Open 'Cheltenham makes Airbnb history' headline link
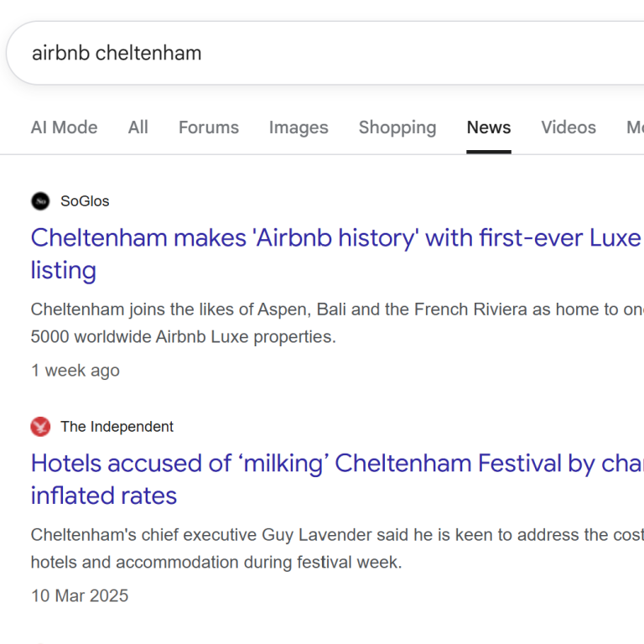644x644 pixels. 335,238
